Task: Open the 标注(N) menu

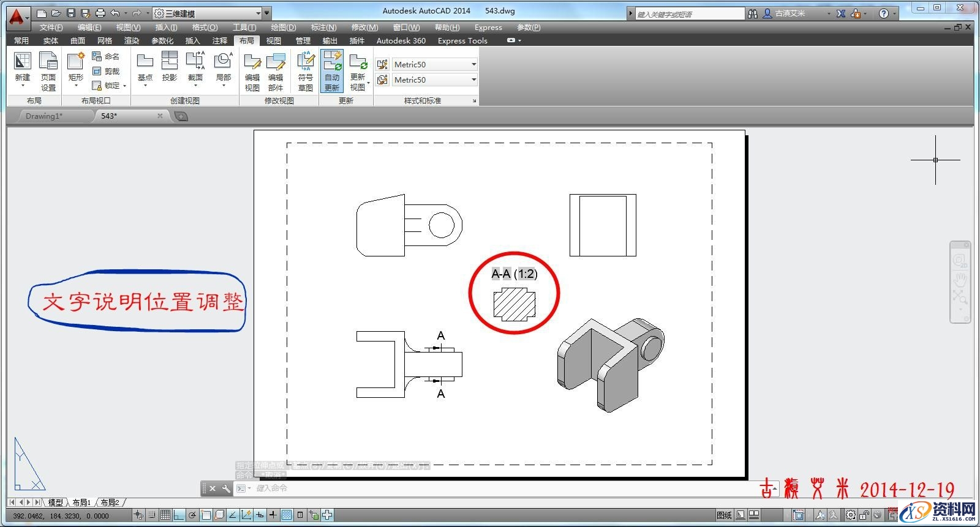Action: pos(323,27)
